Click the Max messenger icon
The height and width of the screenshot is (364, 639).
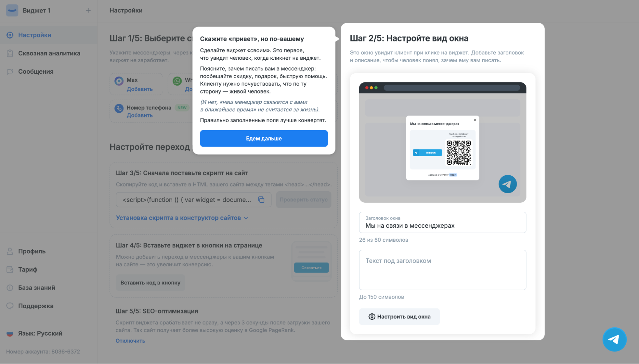click(119, 81)
